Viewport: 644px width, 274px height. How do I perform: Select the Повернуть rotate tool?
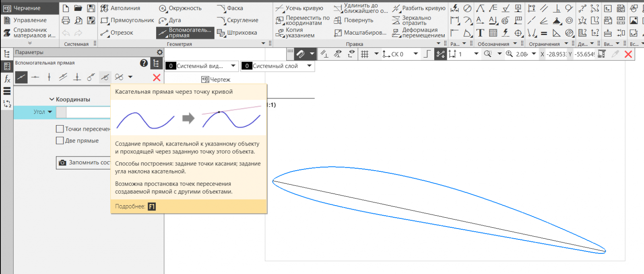353,20
